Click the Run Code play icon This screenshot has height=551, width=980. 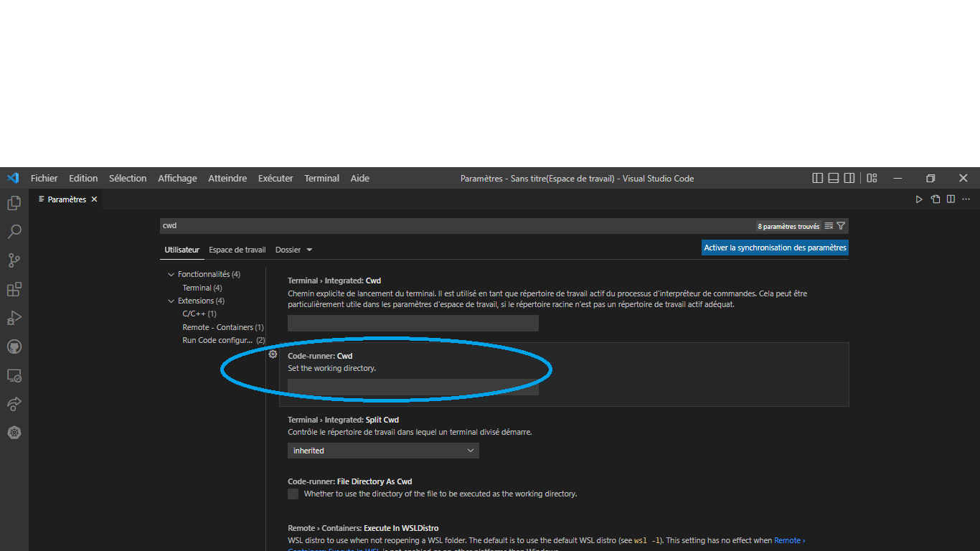click(919, 199)
